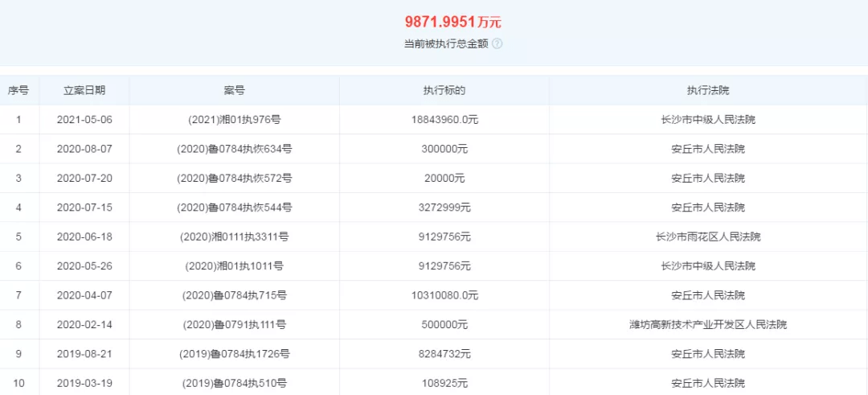Open case (2021)湘01执976号
The image size is (868, 395).
pyautogui.click(x=234, y=120)
